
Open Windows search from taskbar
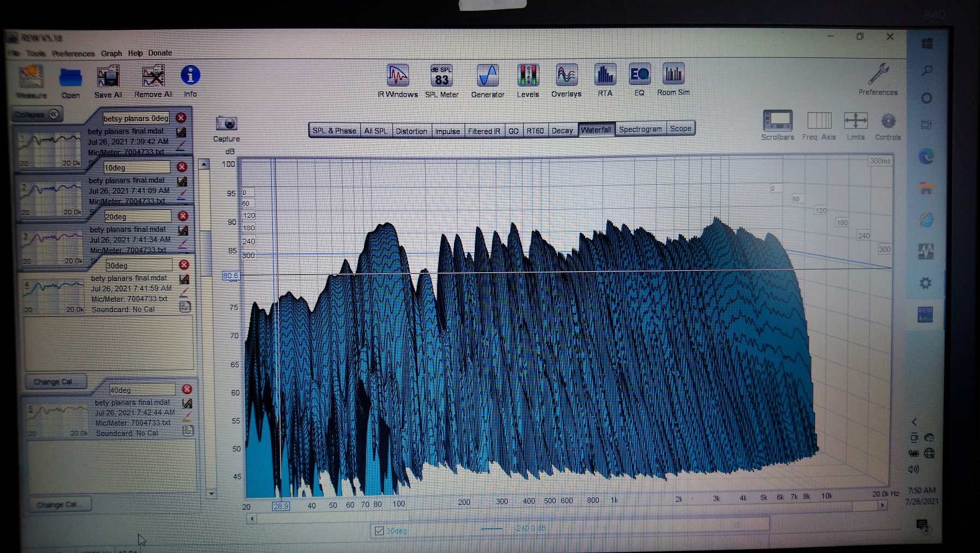click(927, 70)
